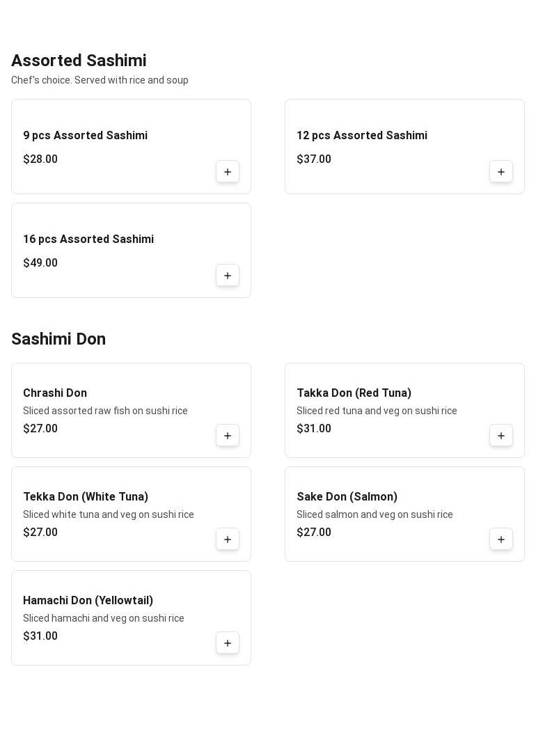This screenshot has width=536, height=756.
Task: Add 16 pcs Assorted Sashimi to cart
Action: pyautogui.click(x=228, y=276)
